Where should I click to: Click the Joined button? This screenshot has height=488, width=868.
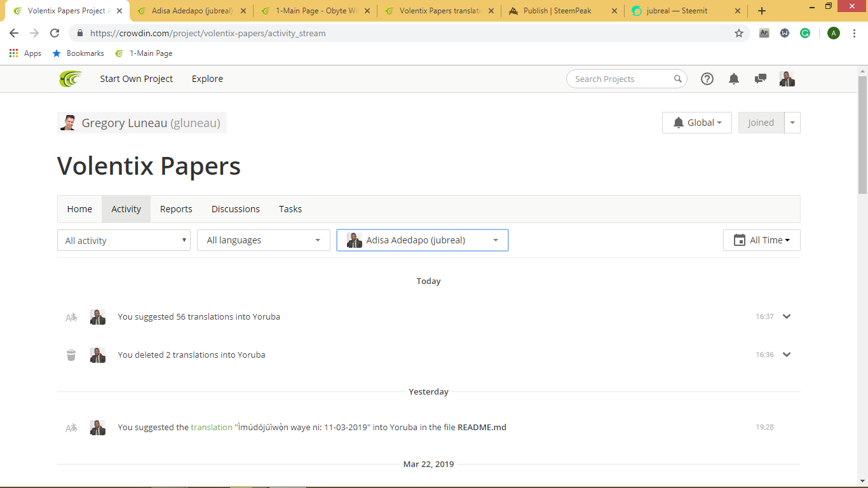click(x=761, y=123)
